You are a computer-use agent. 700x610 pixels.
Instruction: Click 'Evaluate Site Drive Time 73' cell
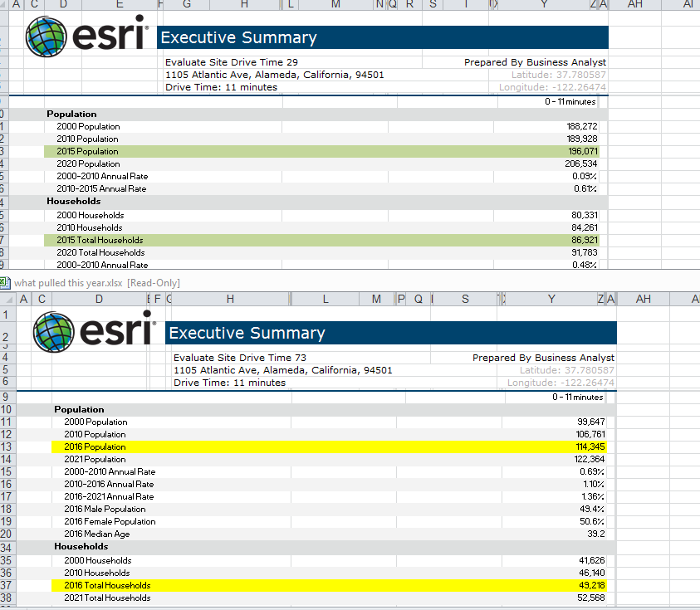(240, 358)
